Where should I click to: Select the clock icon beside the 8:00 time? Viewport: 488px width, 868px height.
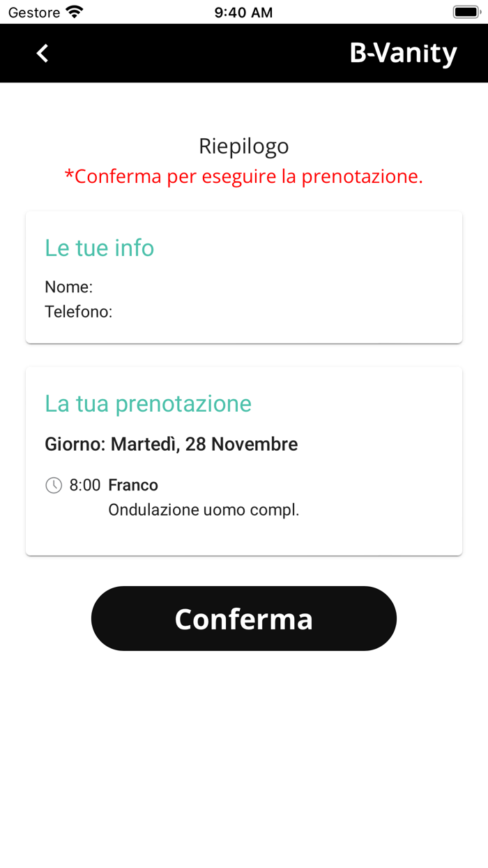pos(54,484)
